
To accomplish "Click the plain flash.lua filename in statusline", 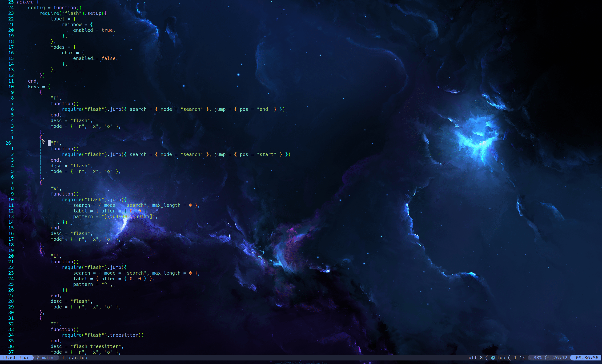I will pyautogui.click(x=75, y=358).
